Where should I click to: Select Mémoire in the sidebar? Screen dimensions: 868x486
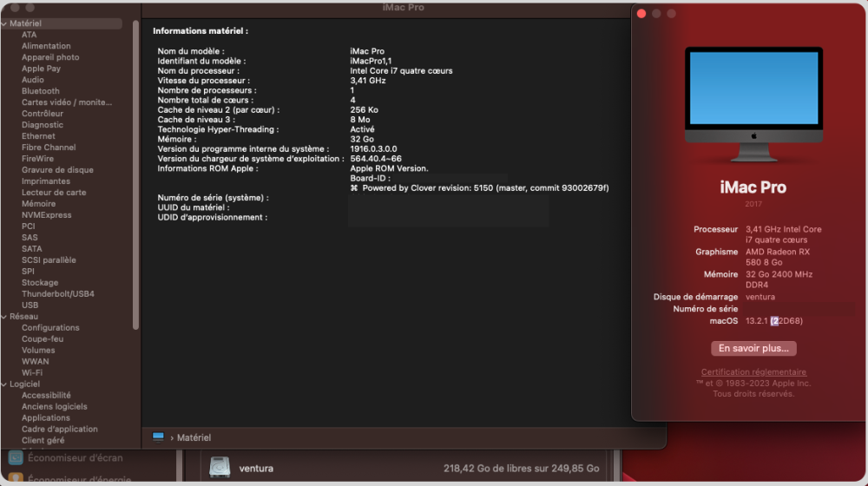[38, 204]
